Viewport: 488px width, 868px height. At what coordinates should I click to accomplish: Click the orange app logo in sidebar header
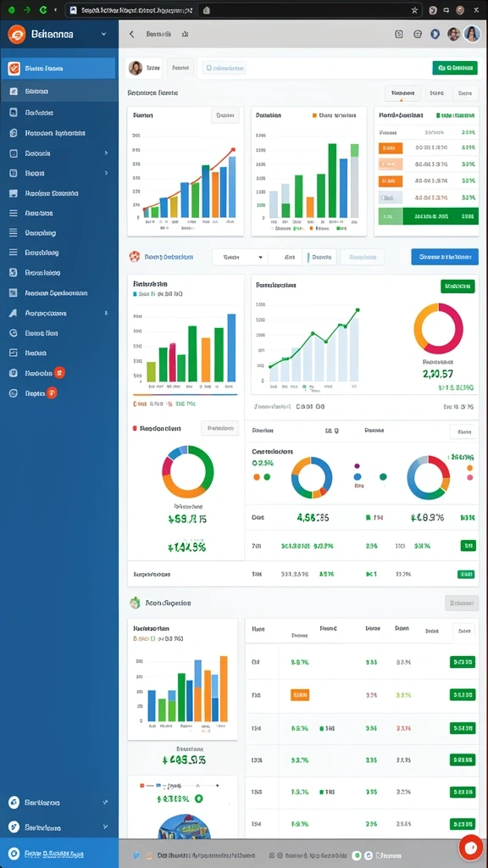(x=17, y=34)
